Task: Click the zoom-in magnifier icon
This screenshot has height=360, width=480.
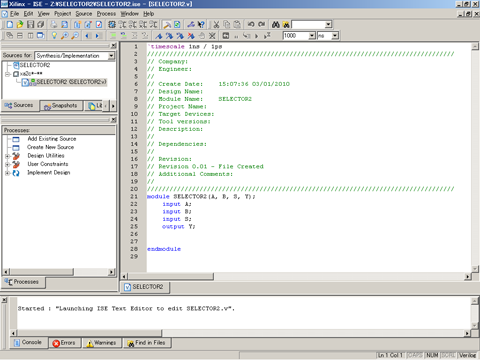Action: [x=65, y=35]
